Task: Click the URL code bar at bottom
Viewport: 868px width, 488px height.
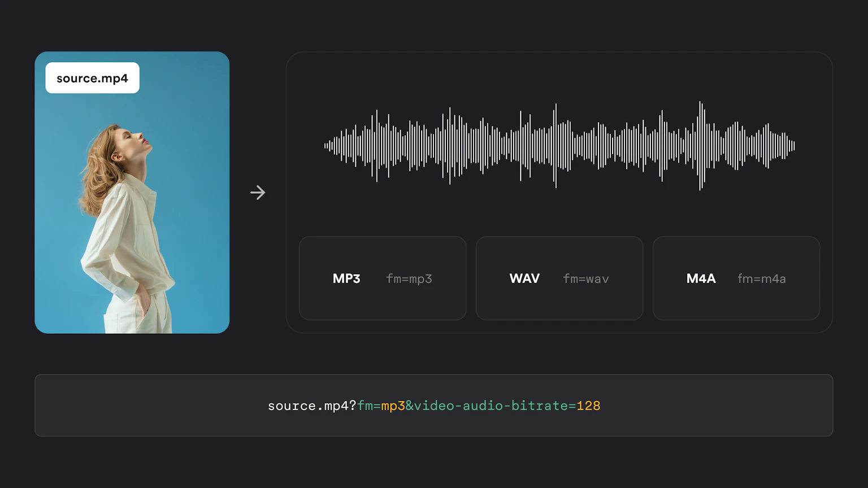Action: (x=434, y=405)
